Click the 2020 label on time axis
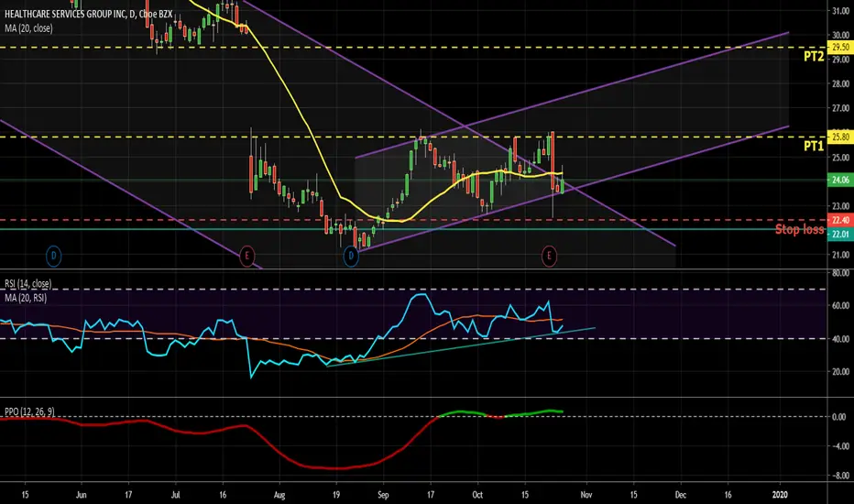Screen dimensions: 854x504 780,495
